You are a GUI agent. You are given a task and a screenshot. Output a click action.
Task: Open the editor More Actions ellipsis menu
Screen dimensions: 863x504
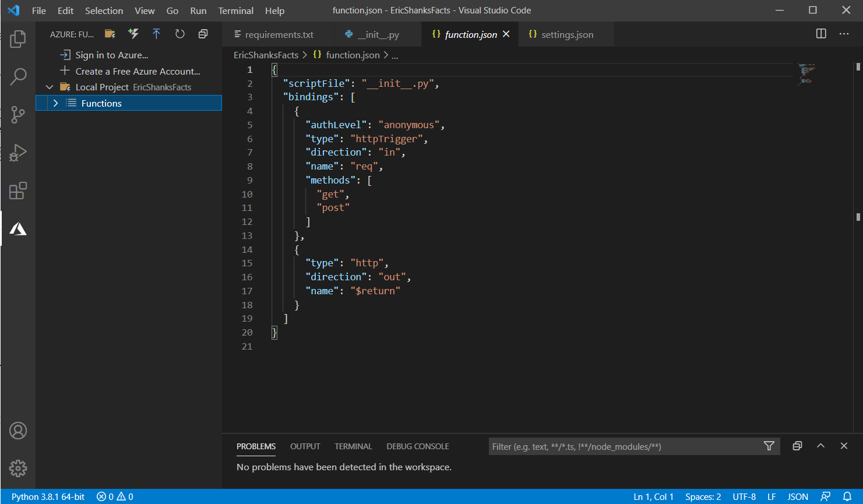click(844, 34)
